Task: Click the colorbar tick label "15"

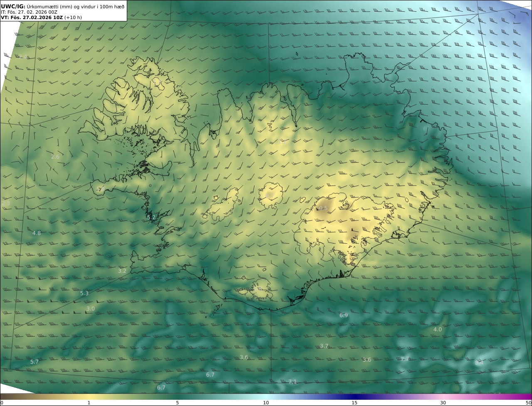Action: click(x=355, y=403)
